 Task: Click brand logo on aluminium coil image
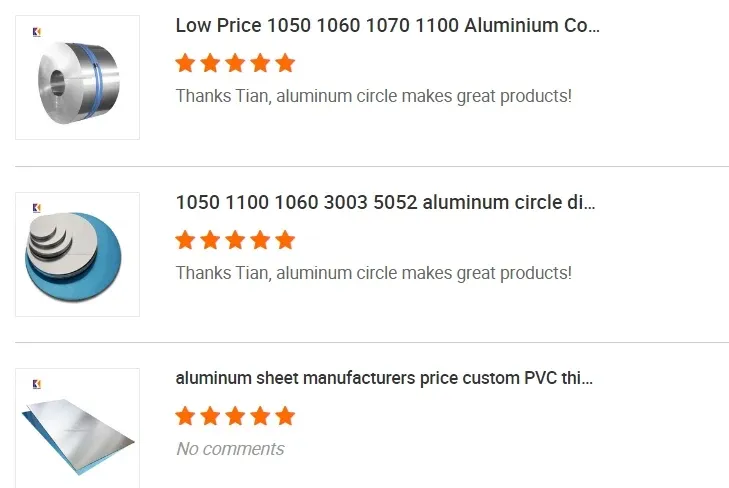pyautogui.click(x=37, y=32)
